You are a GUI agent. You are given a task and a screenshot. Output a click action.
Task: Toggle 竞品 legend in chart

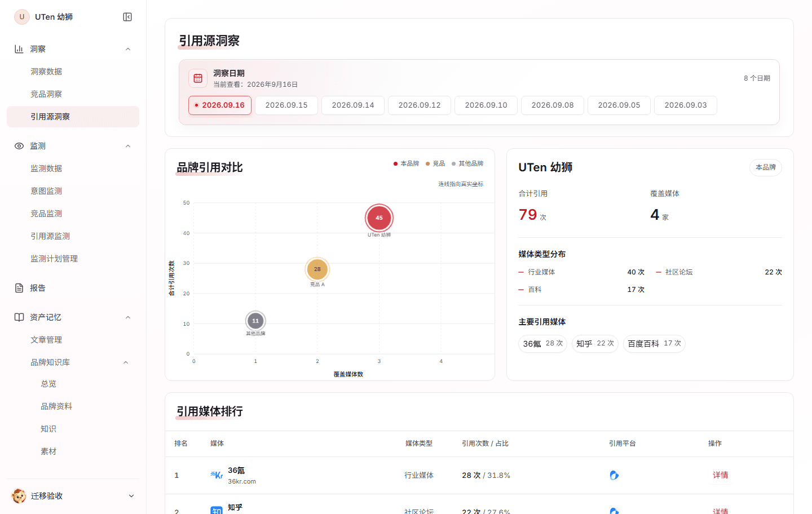point(435,163)
